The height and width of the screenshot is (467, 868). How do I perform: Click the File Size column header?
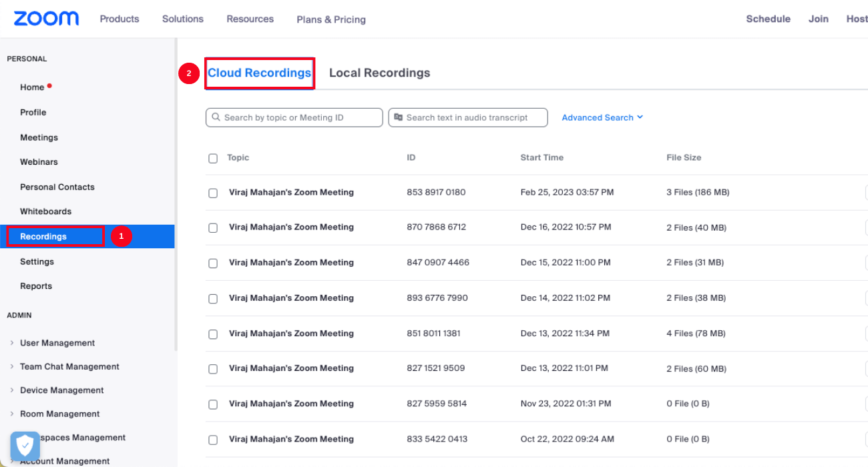coord(684,157)
